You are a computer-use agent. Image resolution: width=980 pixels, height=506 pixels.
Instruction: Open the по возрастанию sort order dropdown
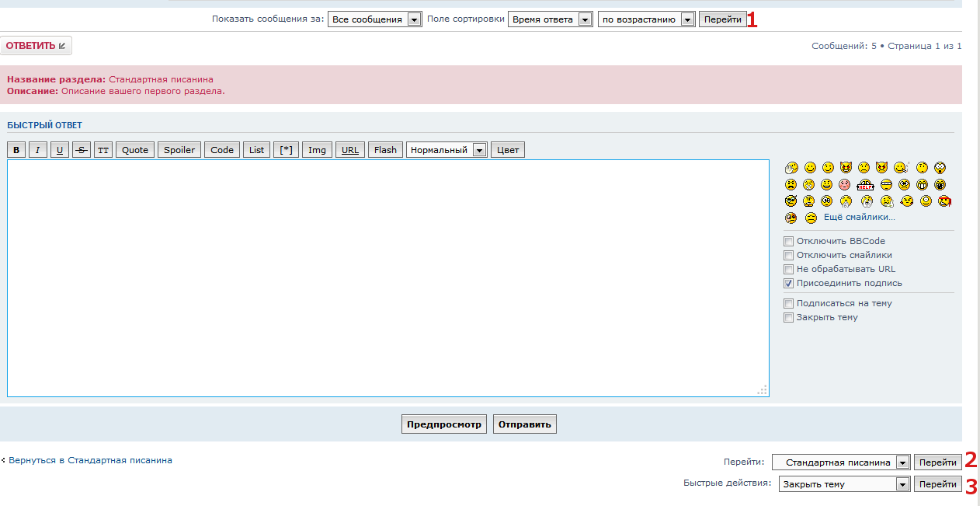click(x=645, y=19)
